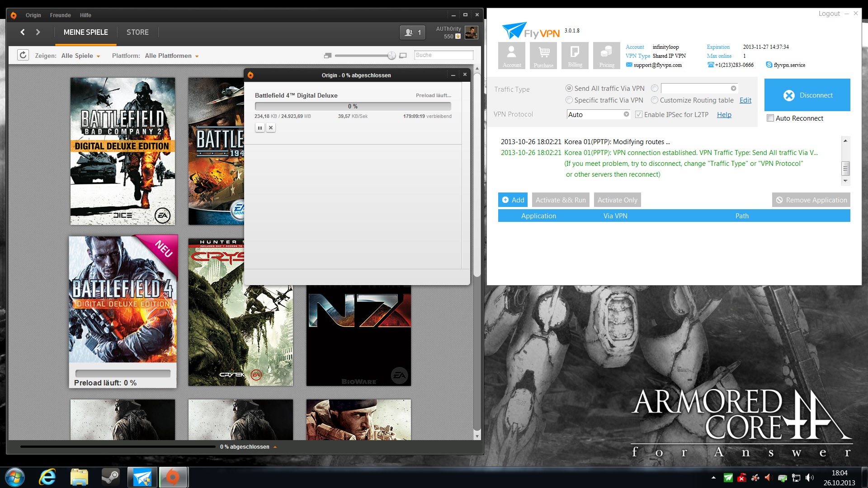
Task: Open FlyVPN Pricing icon
Action: [x=607, y=55]
